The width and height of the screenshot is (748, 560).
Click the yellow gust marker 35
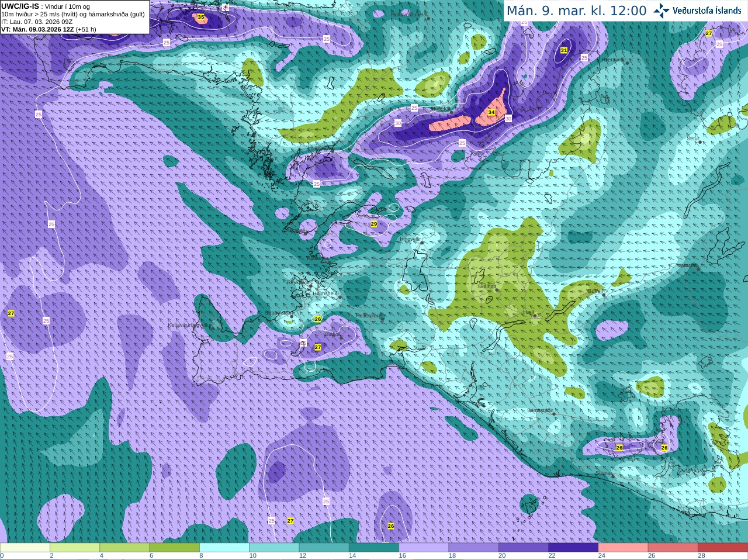tap(201, 18)
